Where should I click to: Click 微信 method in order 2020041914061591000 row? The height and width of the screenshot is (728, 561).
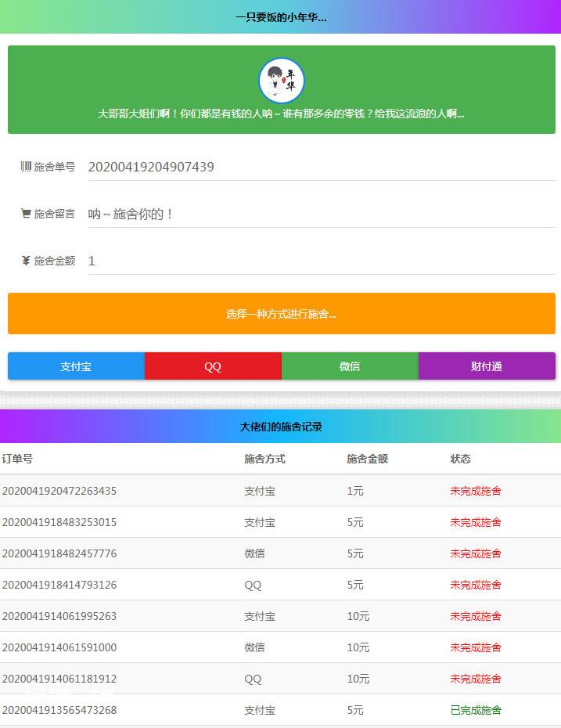coord(255,647)
